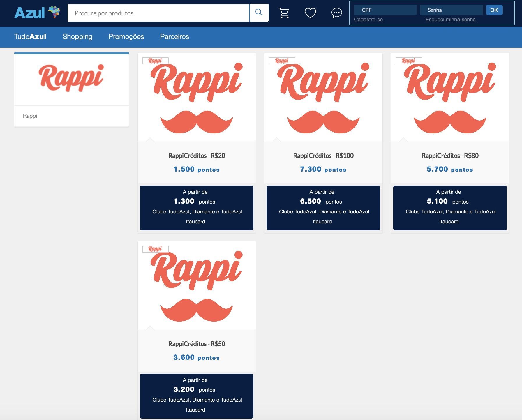Click the 5.100 pontos club offer box
This screenshot has height=420, width=522.
click(450, 208)
